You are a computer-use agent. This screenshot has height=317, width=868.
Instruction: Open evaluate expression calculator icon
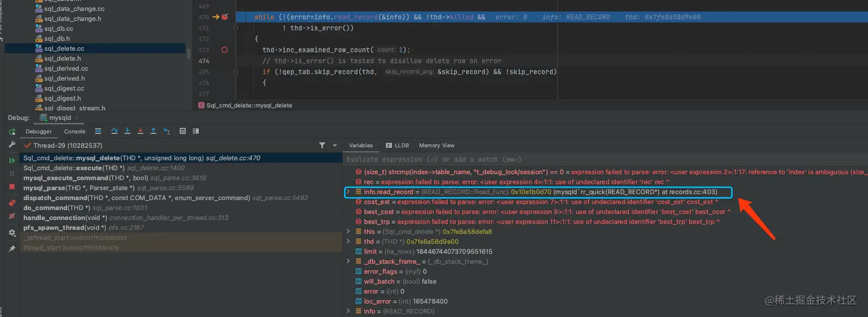click(x=183, y=131)
